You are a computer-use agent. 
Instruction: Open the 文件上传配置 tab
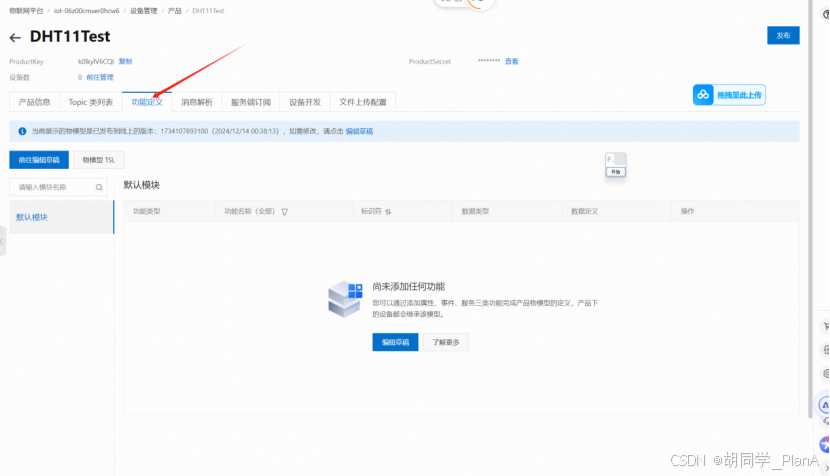363,102
